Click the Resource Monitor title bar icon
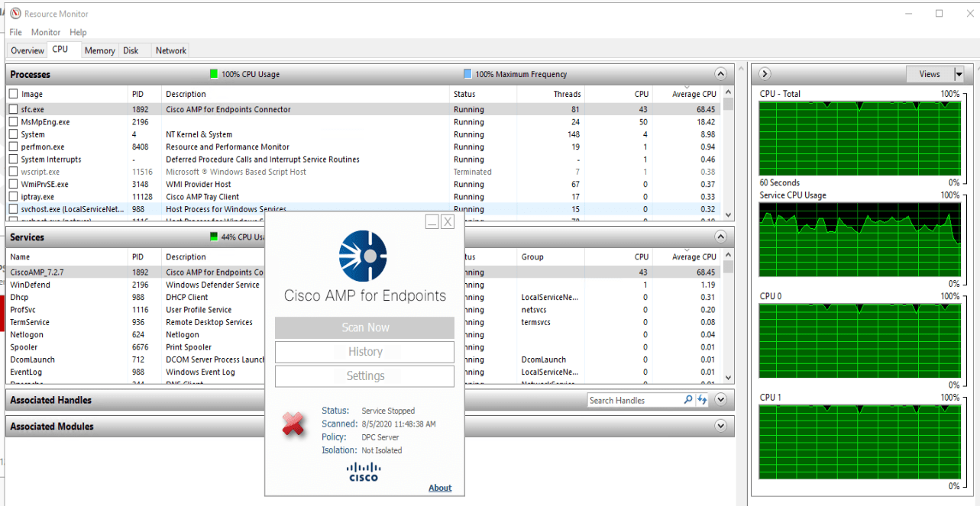The height and width of the screenshot is (506, 980). pos(15,14)
